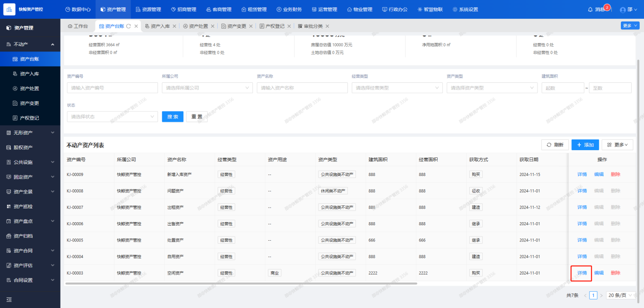Open 资产归档 in sidebar
Image resolution: width=644 pixels, height=308 pixels.
point(30,236)
